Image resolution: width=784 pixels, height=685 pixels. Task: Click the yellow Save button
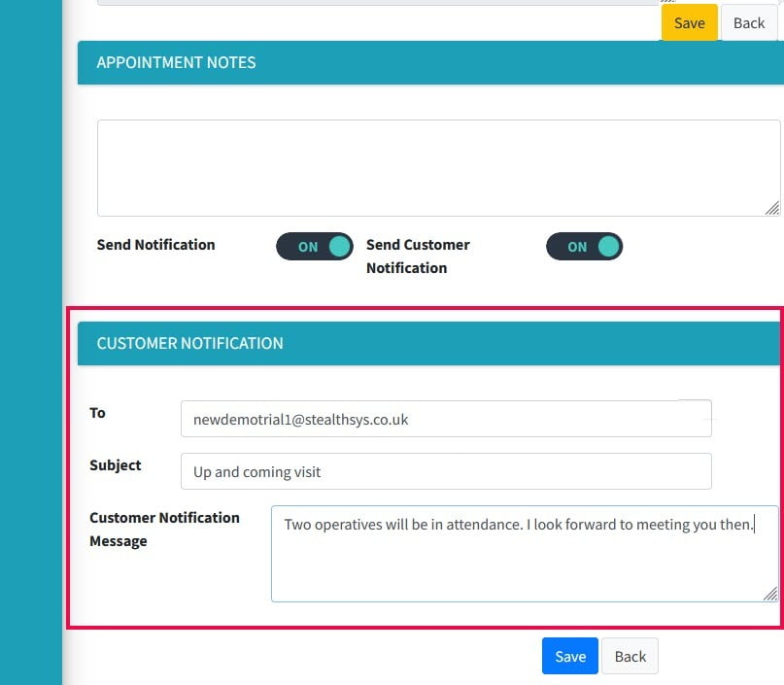click(x=689, y=23)
